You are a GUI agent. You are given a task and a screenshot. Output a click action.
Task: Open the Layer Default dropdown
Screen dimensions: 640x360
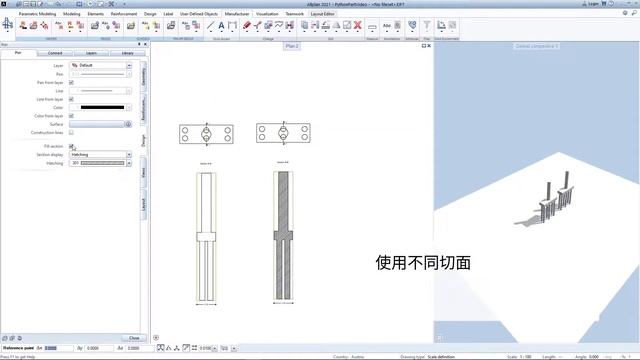point(129,65)
